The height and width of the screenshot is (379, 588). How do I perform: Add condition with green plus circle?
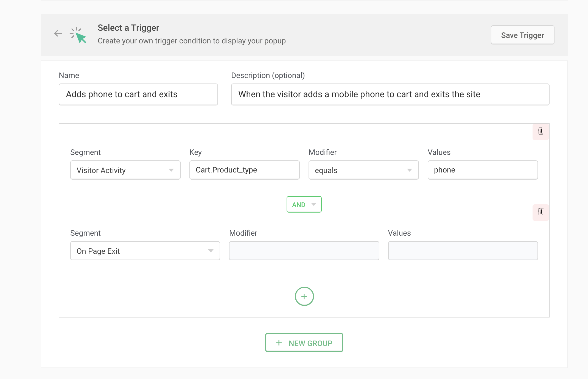click(304, 296)
